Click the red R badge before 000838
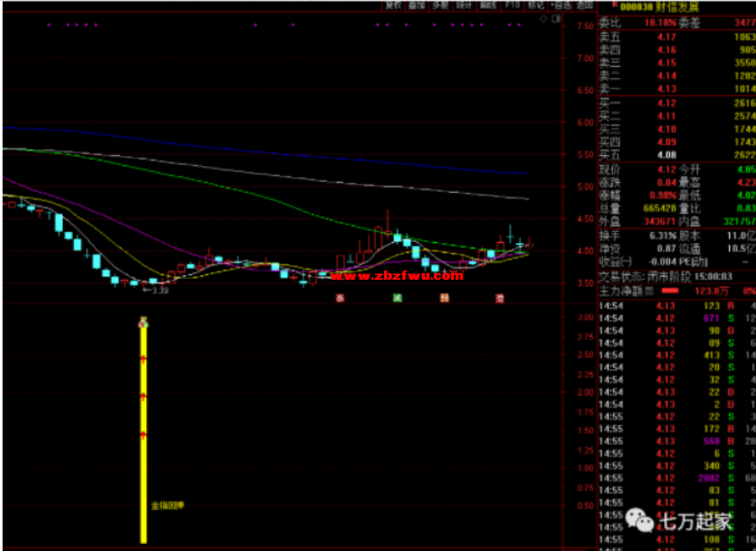Viewport: 756px width, 551px height. tap(615, 5)
